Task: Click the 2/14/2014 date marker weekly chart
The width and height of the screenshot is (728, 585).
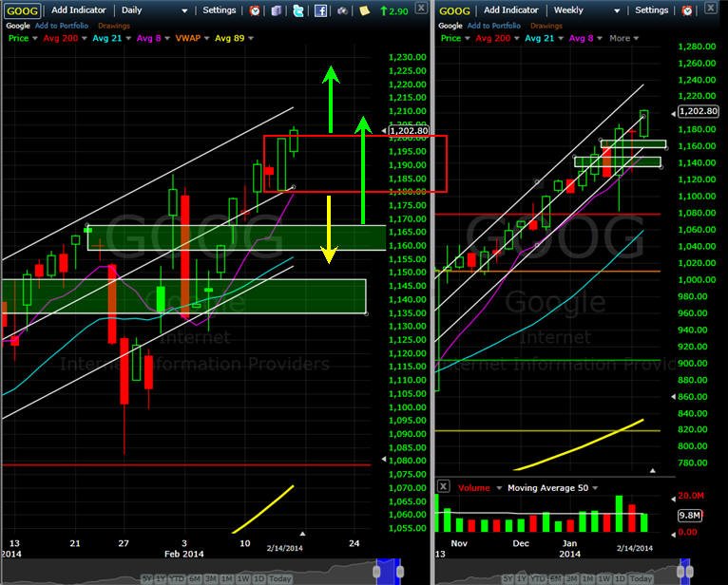Action: click(634, 548)
